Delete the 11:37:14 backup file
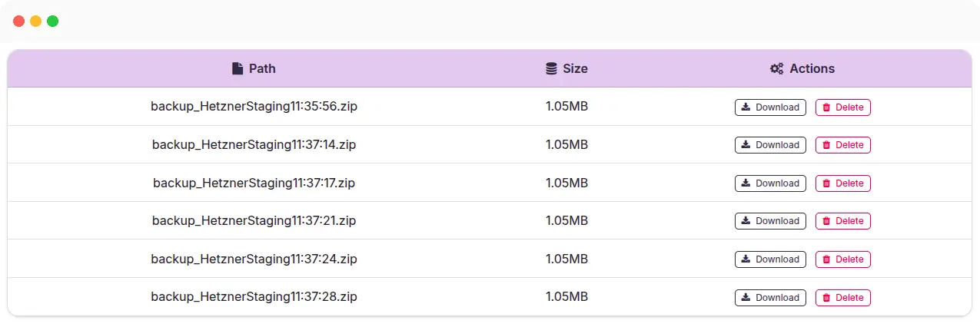Screen dimensions: 980x327 point(842,145)
